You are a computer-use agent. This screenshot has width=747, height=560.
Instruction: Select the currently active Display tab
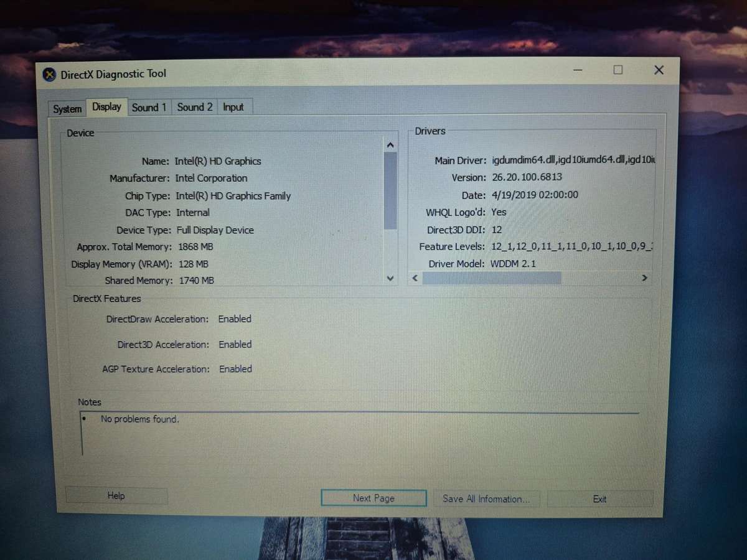pyautogui.click(x=106, y=106)
